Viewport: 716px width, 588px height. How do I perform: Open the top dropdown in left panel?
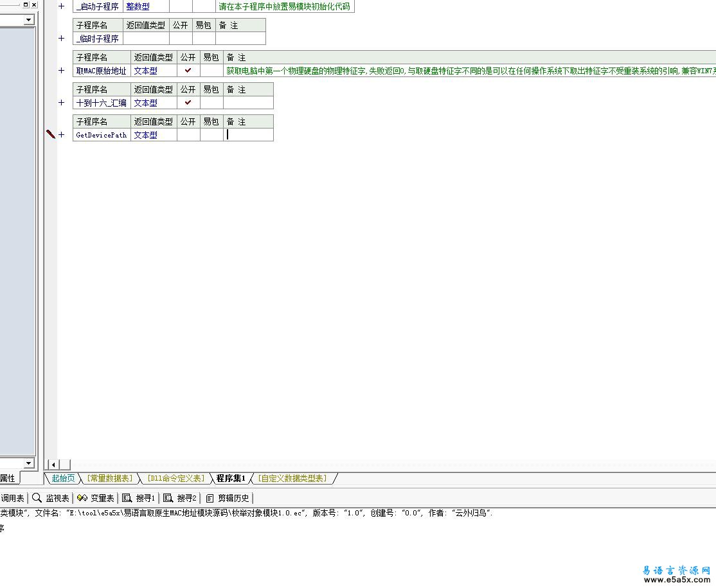click(29, 20)
